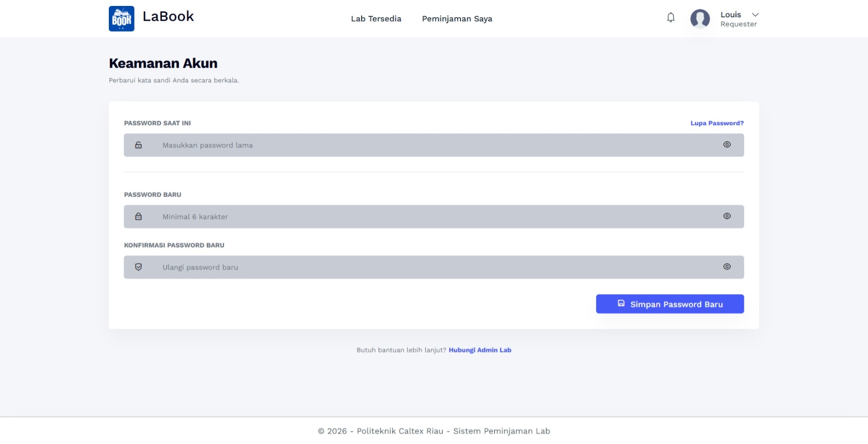Focus the Minimal 6 karakter field
868x444 pixels.
click(x=434, y=217)
